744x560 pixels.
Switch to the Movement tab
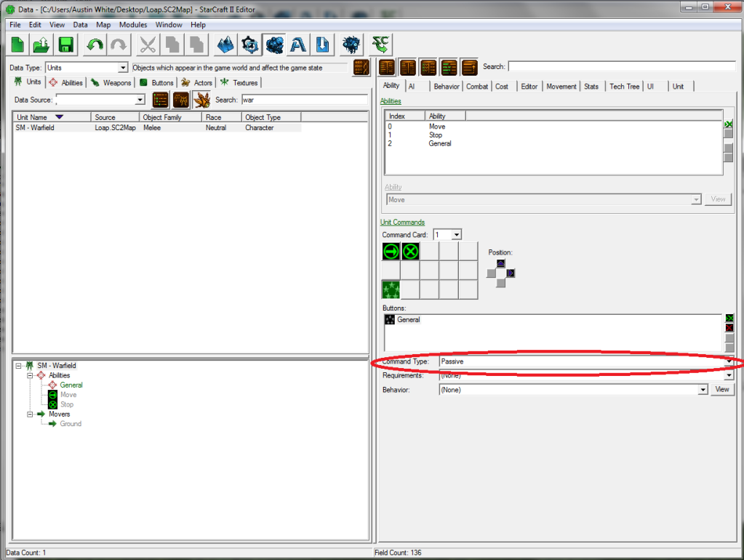(x=561, y=87)
